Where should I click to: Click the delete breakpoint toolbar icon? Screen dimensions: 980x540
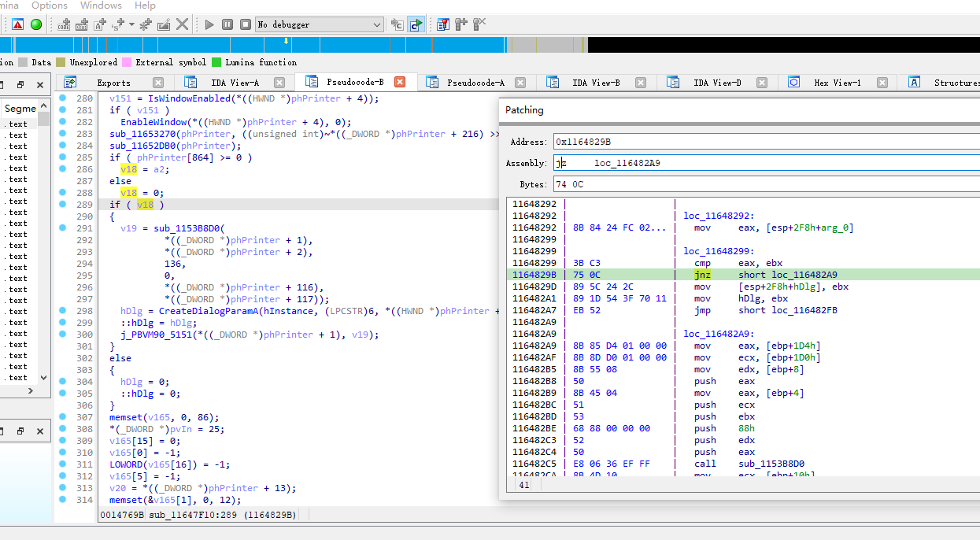click(479, 24)
